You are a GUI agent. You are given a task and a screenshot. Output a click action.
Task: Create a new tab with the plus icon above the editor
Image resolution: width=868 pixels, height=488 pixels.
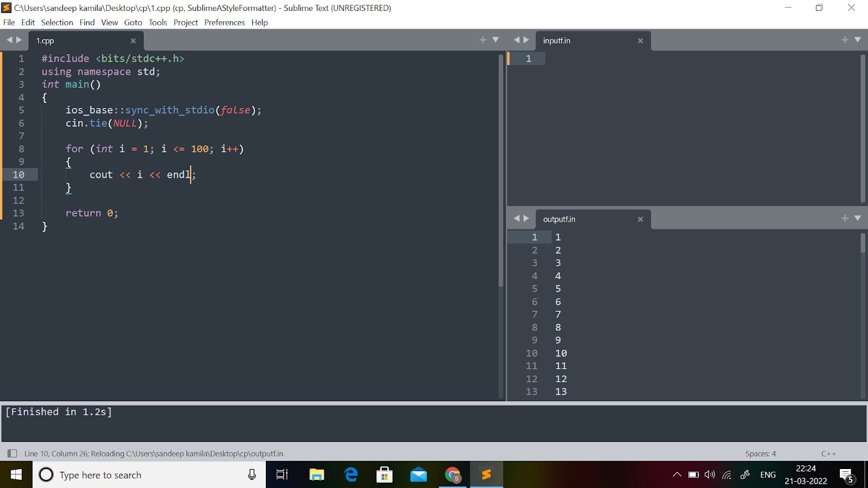point(482,40)
